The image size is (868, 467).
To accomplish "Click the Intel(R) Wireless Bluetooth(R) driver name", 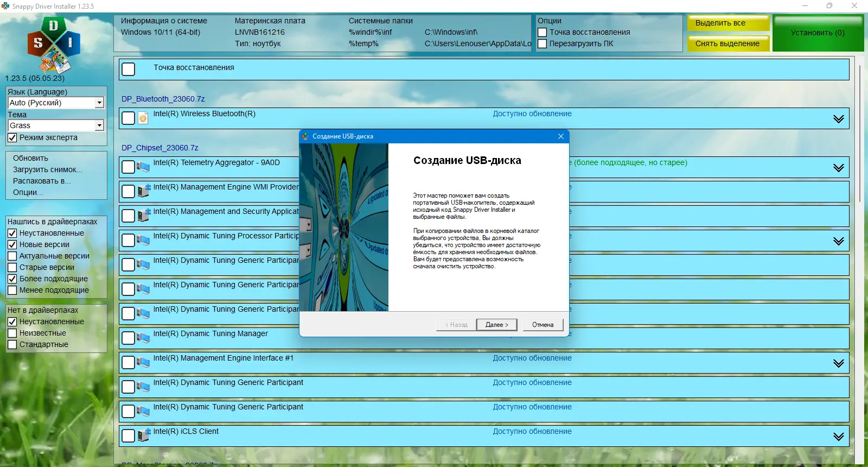I will [x=204, y=113].
